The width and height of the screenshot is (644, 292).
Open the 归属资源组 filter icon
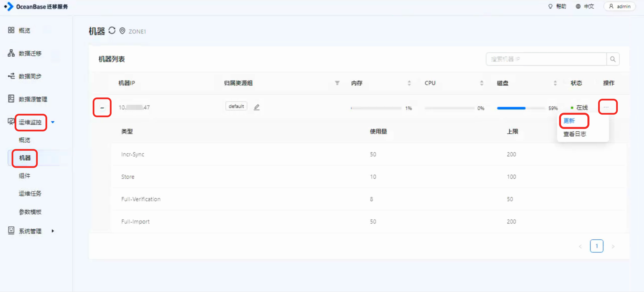point(337,83)
